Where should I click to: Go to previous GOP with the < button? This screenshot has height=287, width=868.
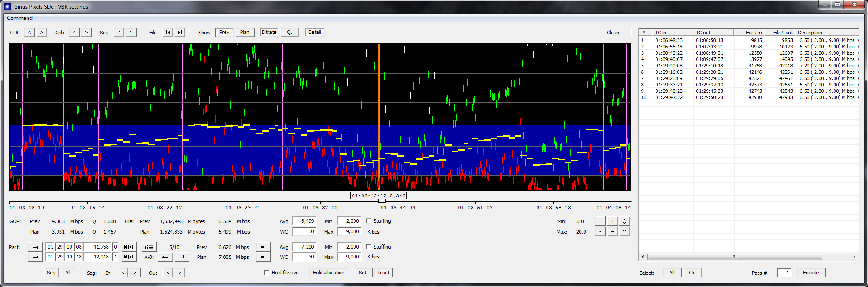(x=30, y=32)
